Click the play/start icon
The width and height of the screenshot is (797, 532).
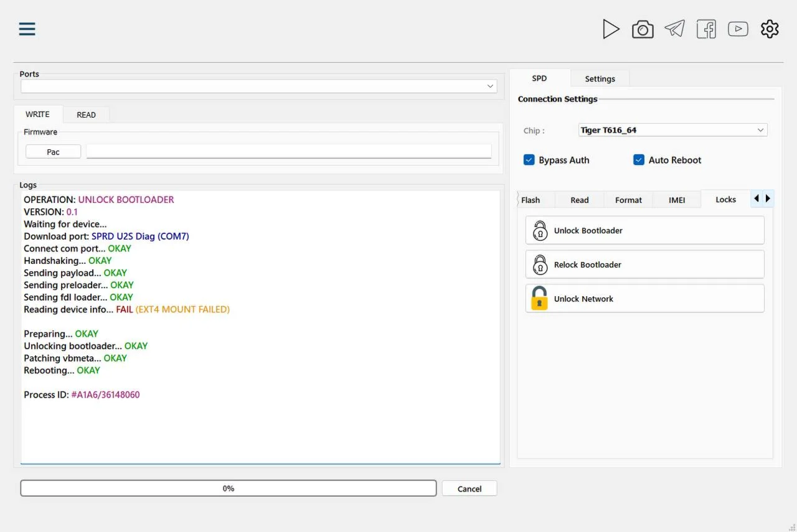coord(611,29)
